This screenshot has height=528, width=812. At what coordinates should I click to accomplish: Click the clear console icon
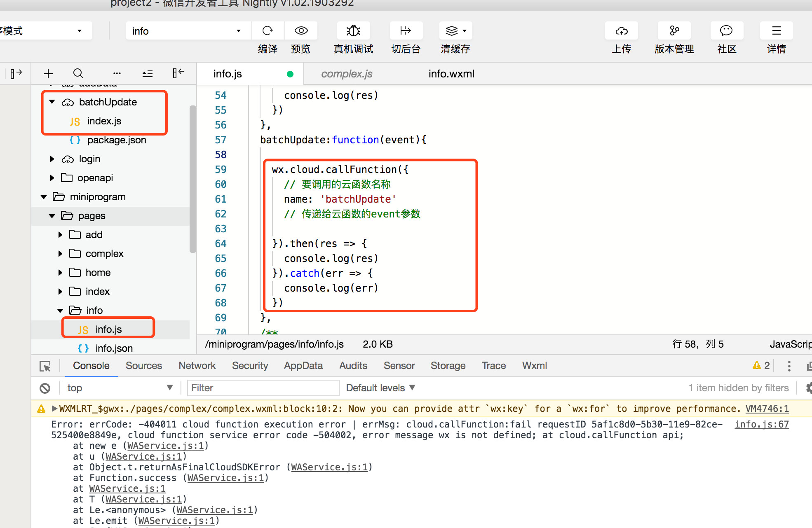click(45, 388)
